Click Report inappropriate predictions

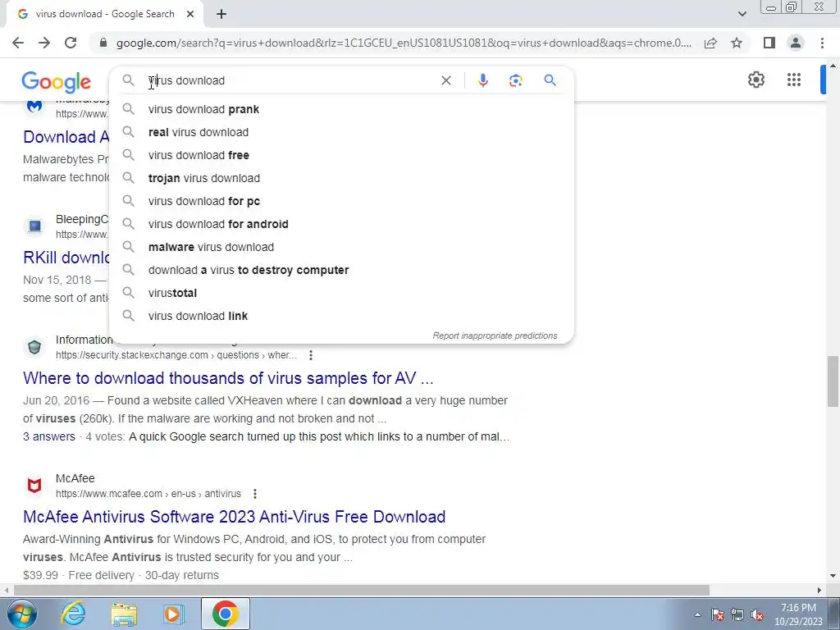[x=495, y=336]
